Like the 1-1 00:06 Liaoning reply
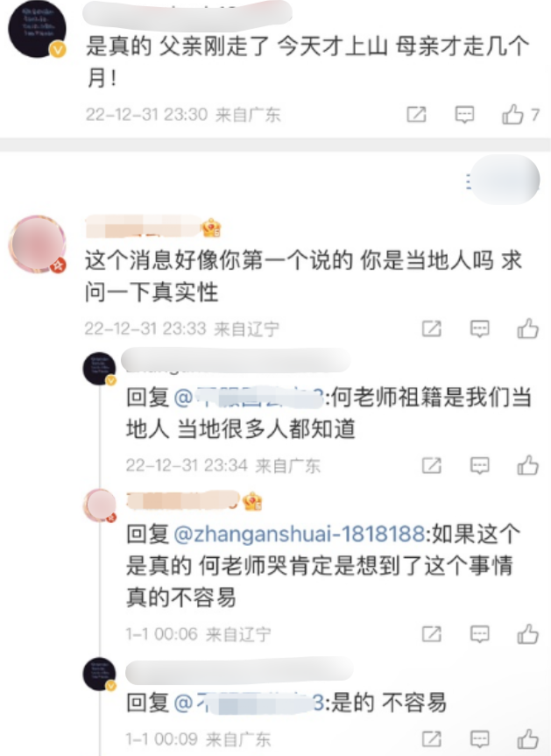 click(527, 633)
